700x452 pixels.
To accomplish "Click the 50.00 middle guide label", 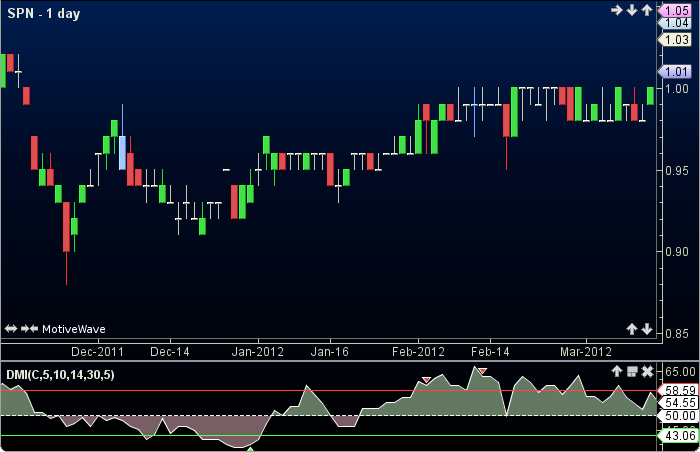I will point(679,416).
